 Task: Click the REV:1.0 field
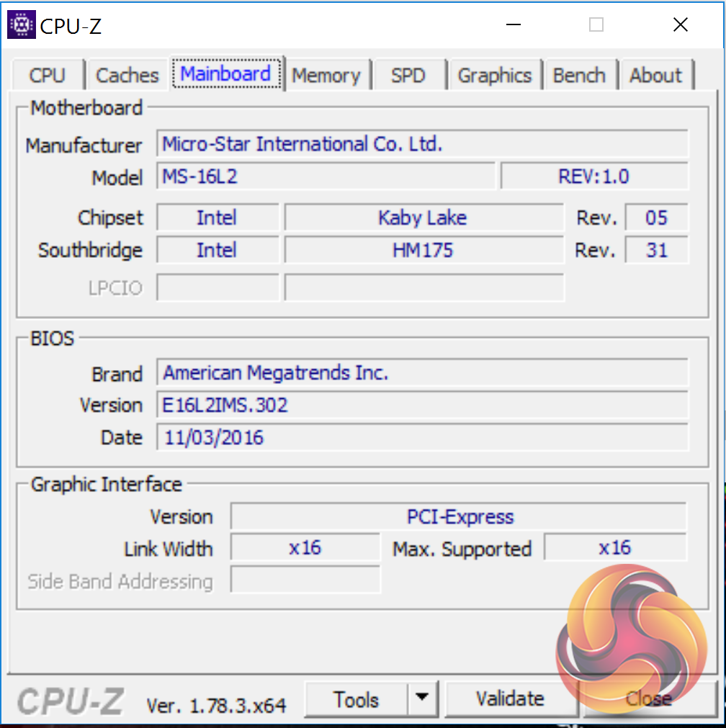click(594, 176)
